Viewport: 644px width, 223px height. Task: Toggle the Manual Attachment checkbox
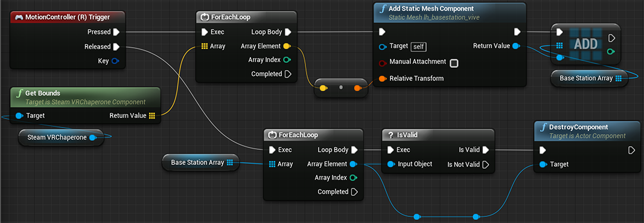point(454,63)
